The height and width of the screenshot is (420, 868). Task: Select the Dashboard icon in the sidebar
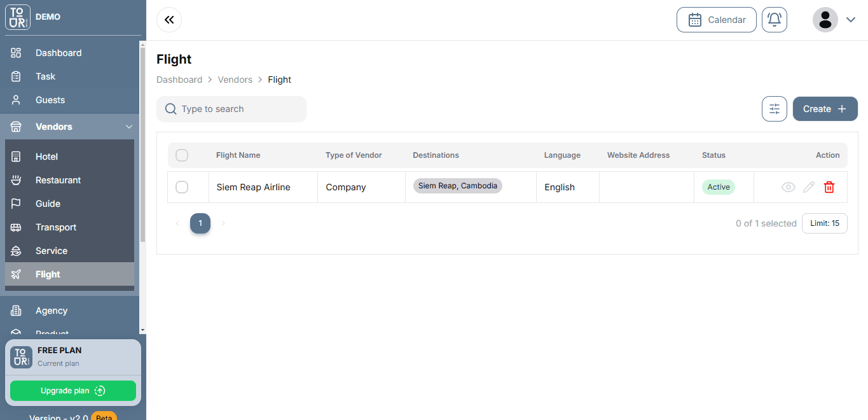(17, 52)
